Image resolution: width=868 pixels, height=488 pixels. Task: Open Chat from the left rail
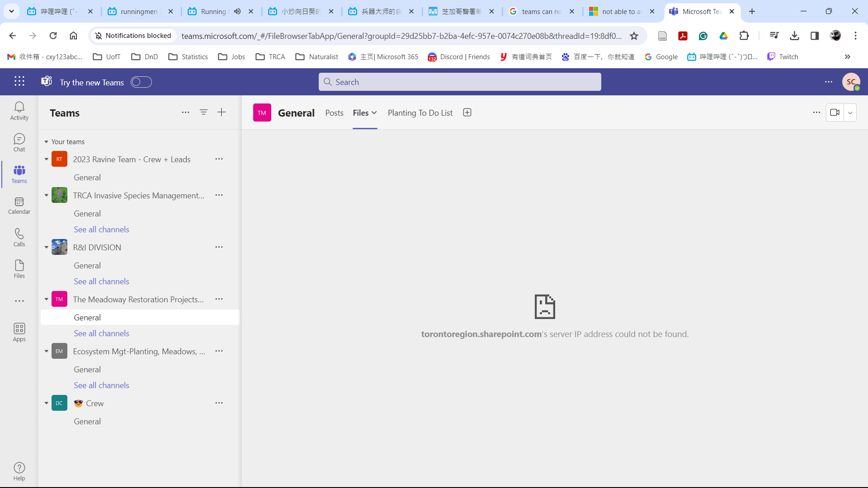point(19,142)
